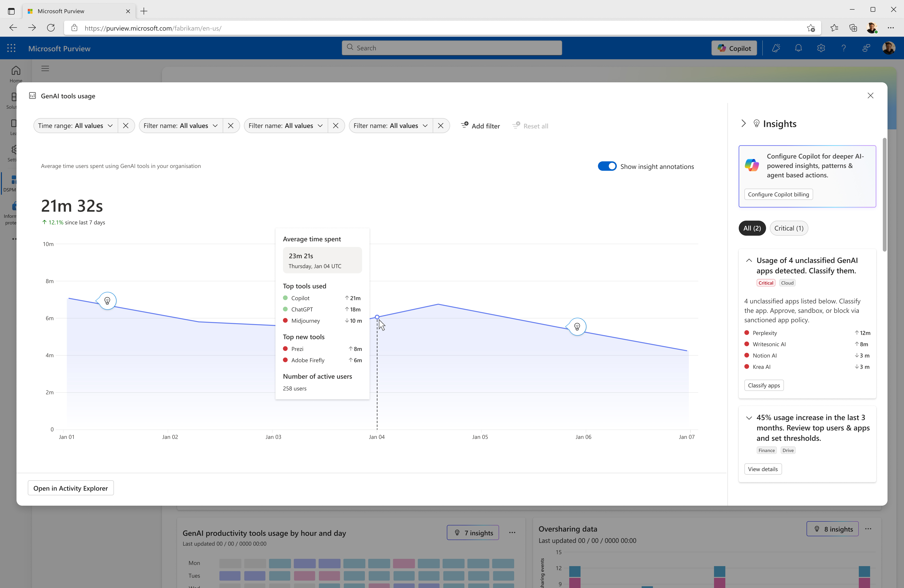Screen dimensions: 904x588
Task: Open the Time range dropdown
Action: point(76,126)
